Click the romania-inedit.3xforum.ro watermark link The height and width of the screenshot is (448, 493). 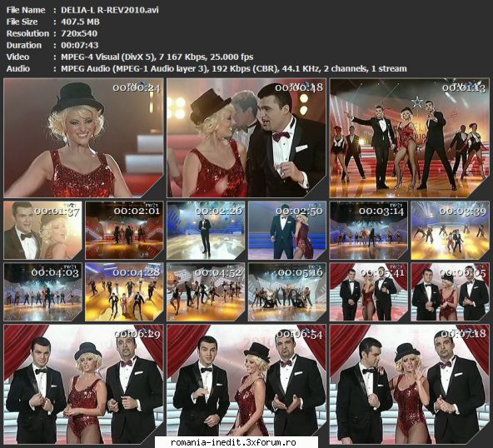[233, 442]
